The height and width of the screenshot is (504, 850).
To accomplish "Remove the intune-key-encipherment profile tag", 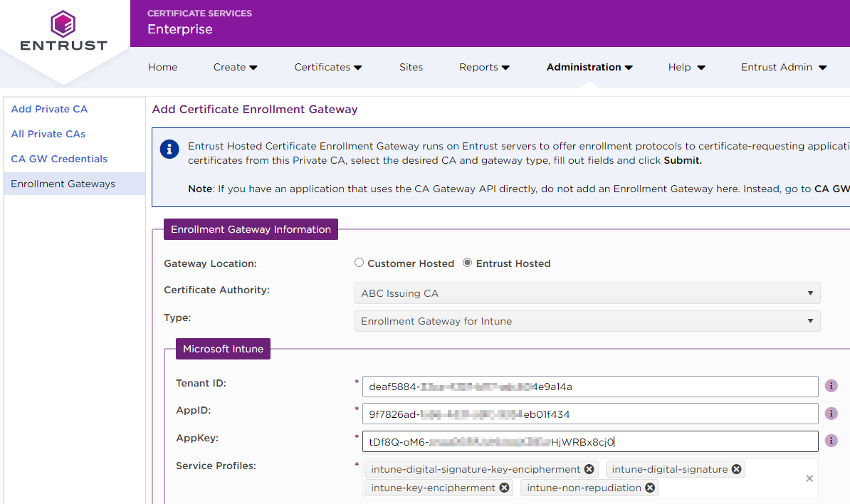I will [x=504, y=488].
